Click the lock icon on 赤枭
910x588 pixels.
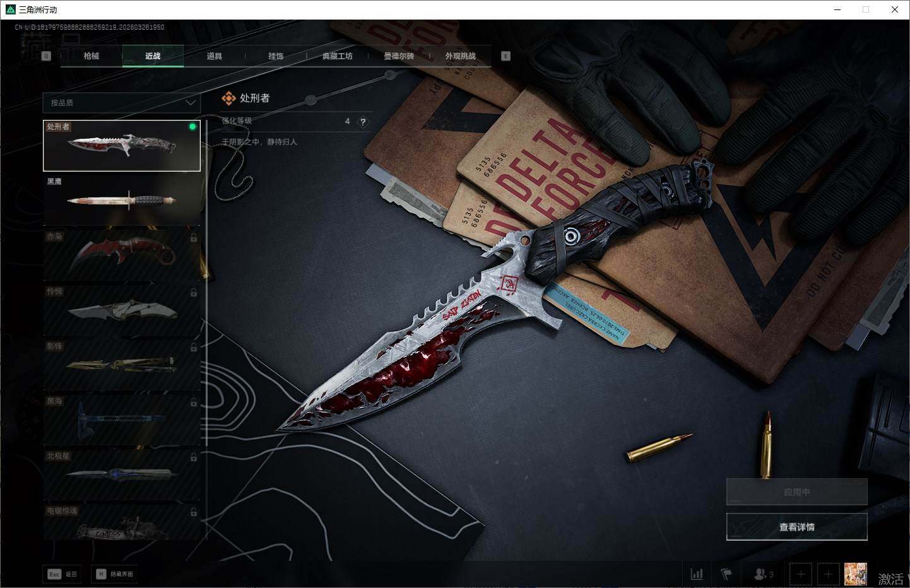[194, 238]
